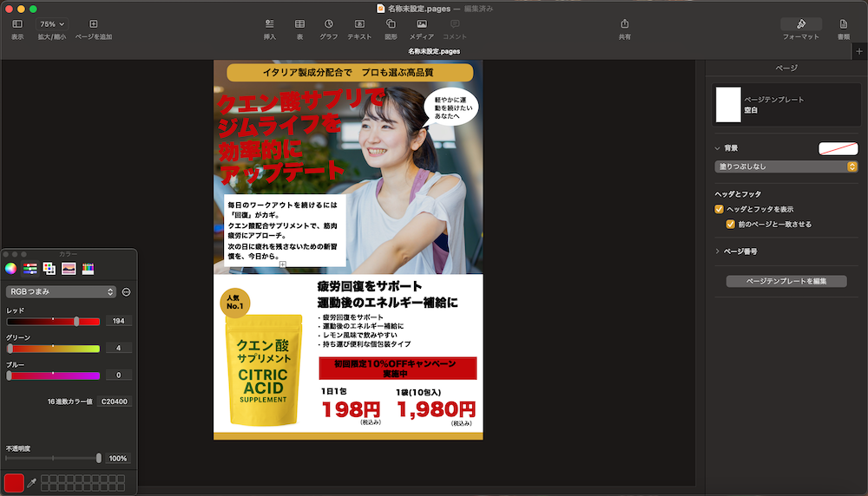Click the 背景 color well swatch

pos(838,148)
